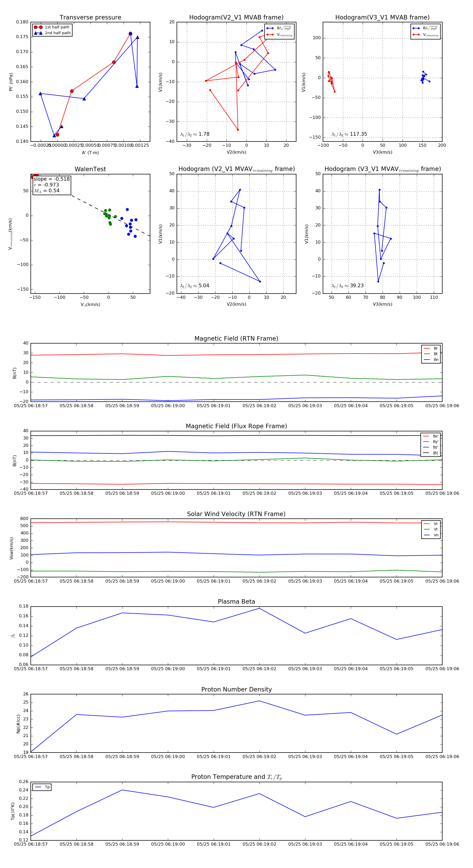Click the "Proton Temperature and Te/Tp" title

pos(236,777)
